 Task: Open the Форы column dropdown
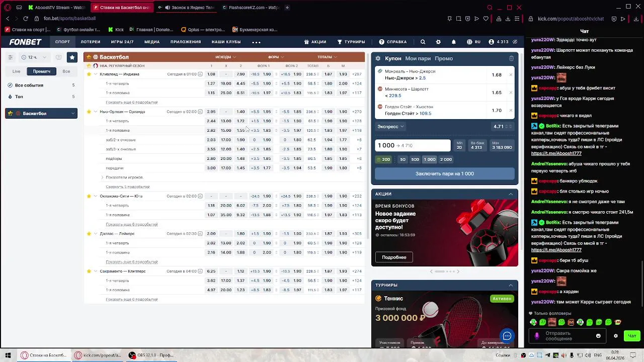276,57
